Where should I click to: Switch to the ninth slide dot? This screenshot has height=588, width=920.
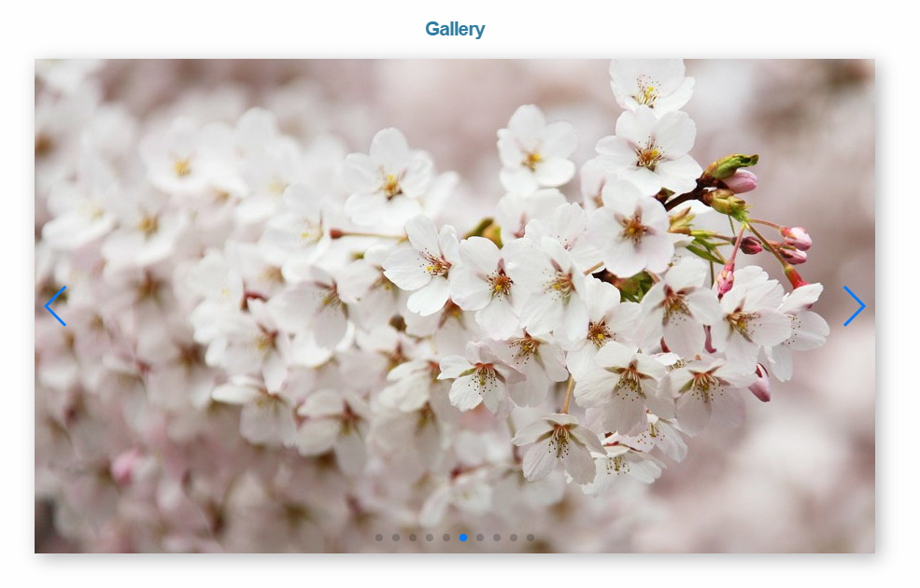tap(513, 538)
